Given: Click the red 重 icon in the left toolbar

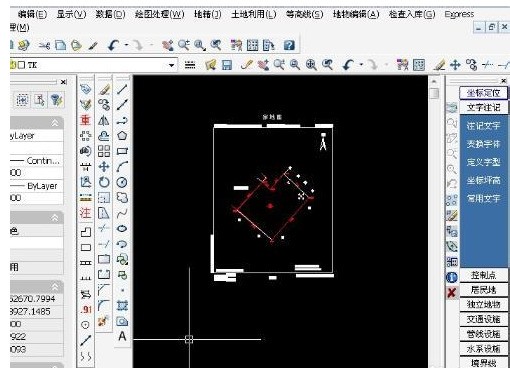Looking at the screenshot, I should coord(85,120).
